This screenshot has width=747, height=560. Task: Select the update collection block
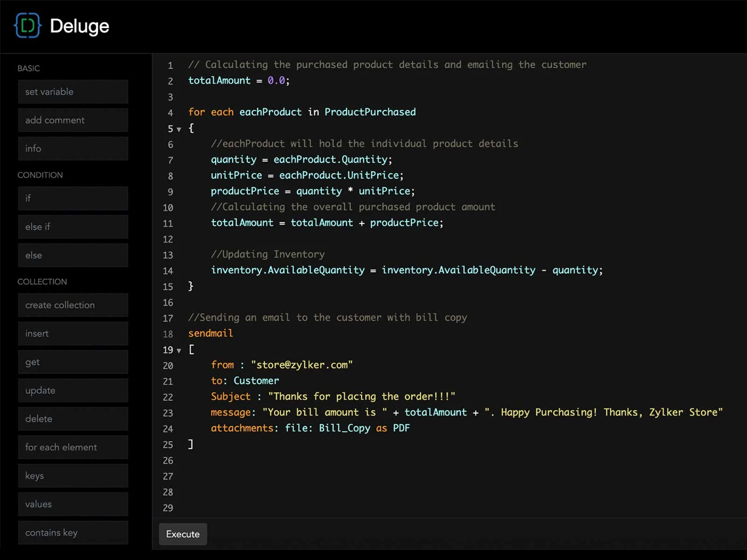[x=73, y=390]
